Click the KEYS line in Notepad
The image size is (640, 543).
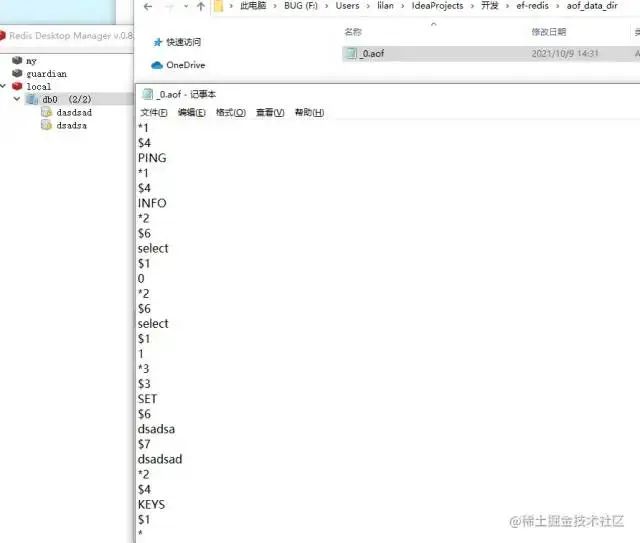point(151,505)
